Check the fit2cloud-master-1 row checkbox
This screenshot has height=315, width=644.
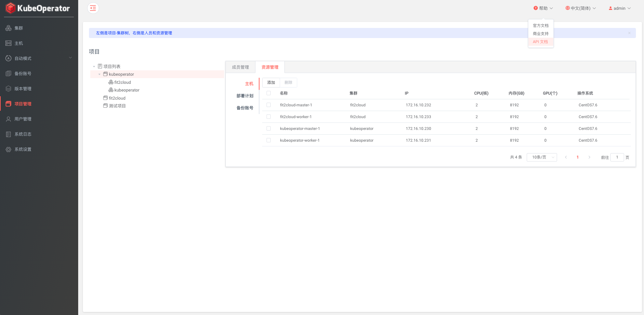(x=269, y=105)
